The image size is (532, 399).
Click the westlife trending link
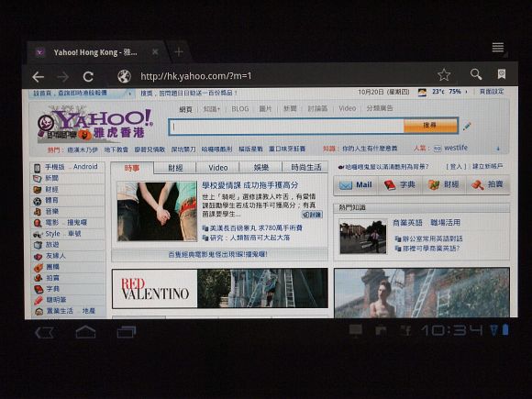click(x=456, y=148)
